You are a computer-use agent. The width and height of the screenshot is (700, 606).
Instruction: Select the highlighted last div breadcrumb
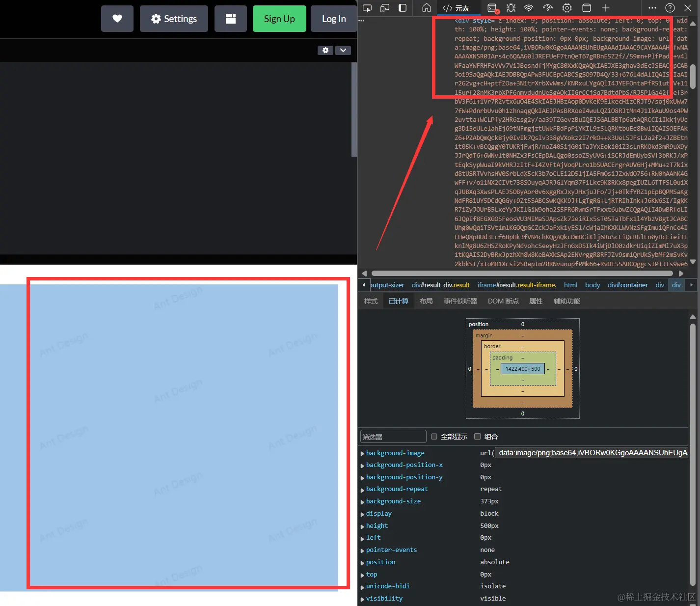pyautogui.click(x=676, y=285)
